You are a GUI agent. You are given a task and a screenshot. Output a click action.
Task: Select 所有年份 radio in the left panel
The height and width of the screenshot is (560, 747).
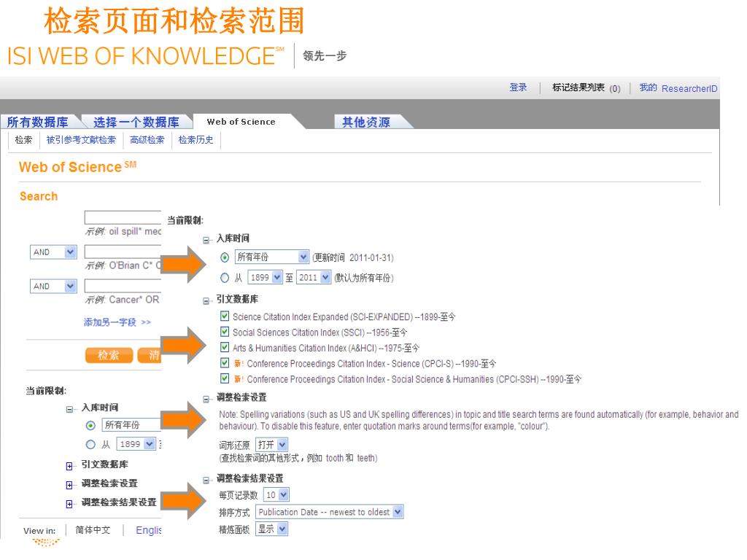(90, 425)
